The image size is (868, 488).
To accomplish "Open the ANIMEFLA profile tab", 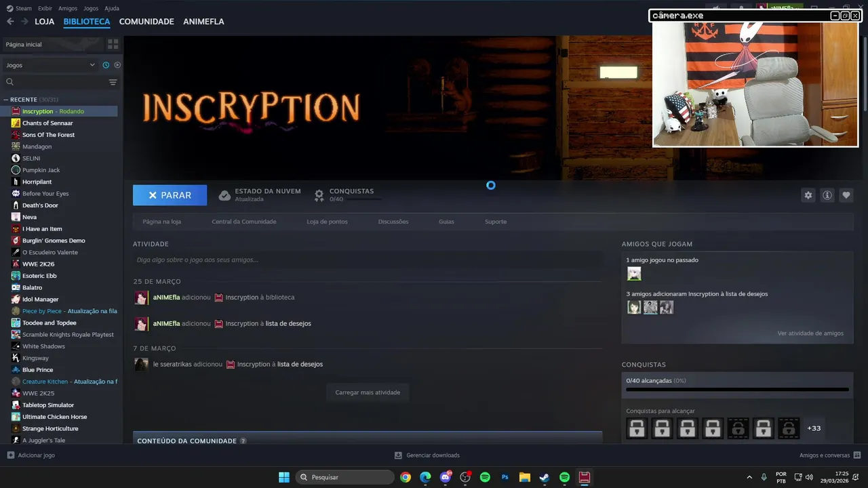I will click(203, 22).
